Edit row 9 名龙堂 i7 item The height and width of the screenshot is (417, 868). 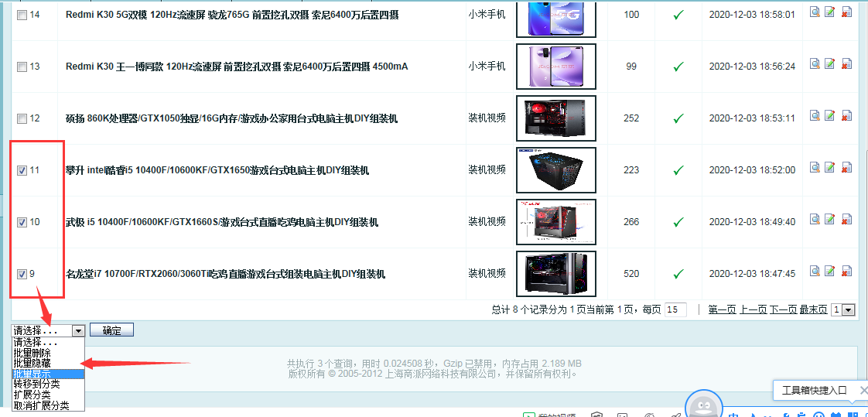coord(829,270)
